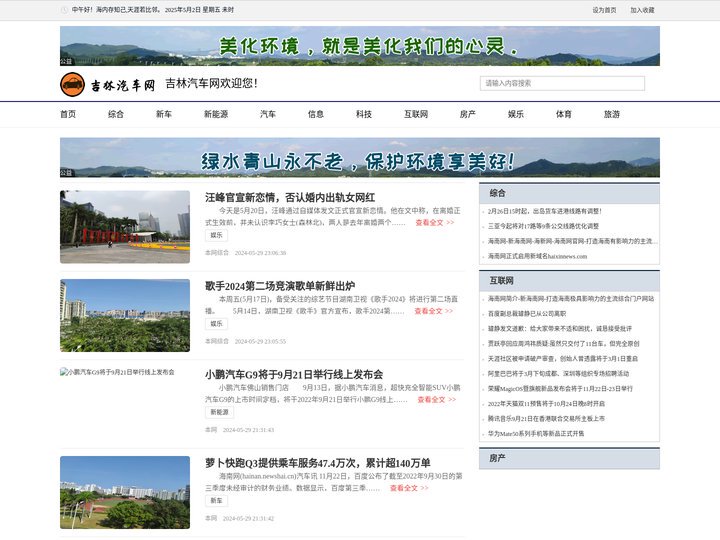
Task: Open sidebar link 腾讯音乐9月21日在香港联合交易所
Action: point(546,419)
